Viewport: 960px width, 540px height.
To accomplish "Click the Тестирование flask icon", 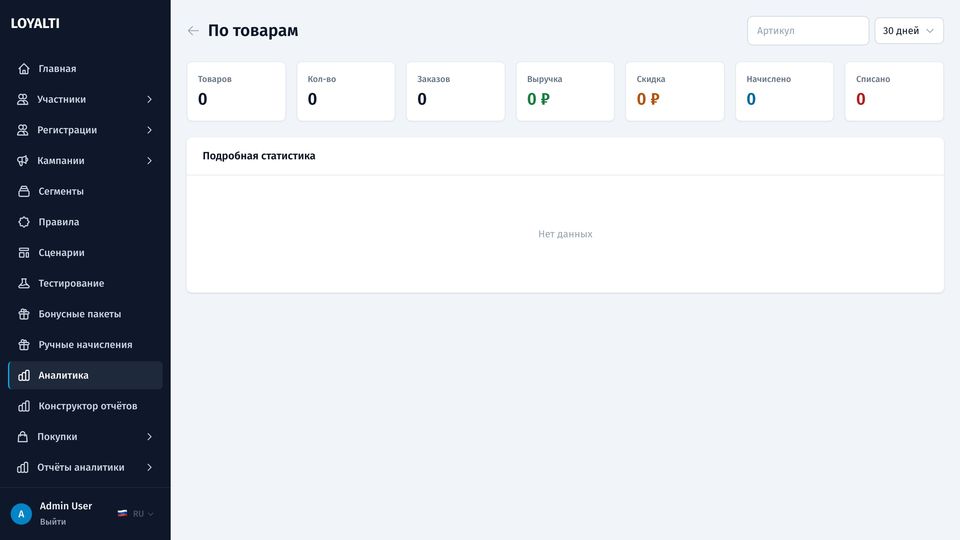I will pyautogui.click(x=24, y=283).
